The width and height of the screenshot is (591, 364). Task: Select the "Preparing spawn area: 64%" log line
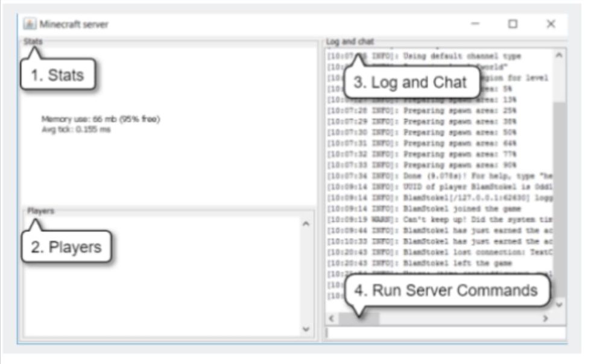[x=422, y=143]
